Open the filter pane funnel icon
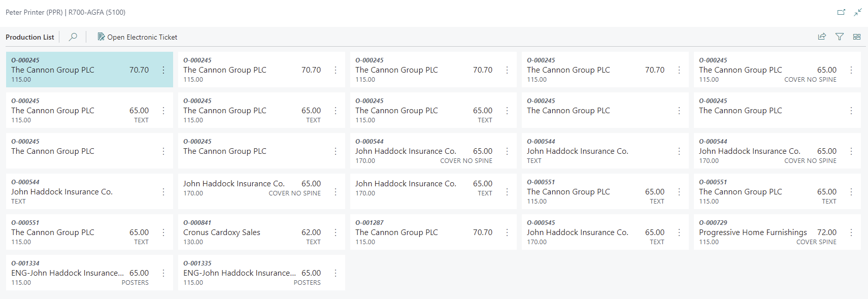 [x=840, y=37]
